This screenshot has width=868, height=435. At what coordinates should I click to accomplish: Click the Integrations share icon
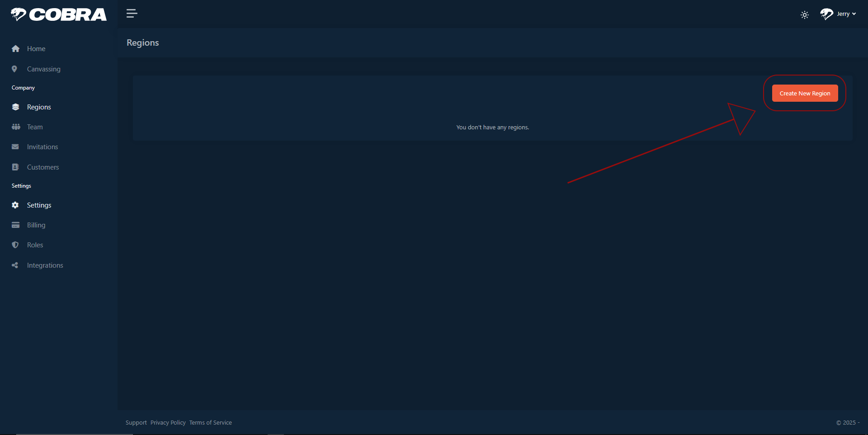pyautogui.click(x=15, y=265)
